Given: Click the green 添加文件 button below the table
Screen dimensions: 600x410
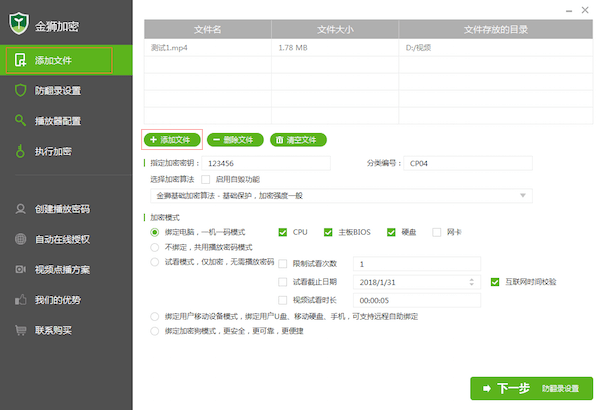Looking at the screenshot, I should pyautogui.click(x=172, y=140).
